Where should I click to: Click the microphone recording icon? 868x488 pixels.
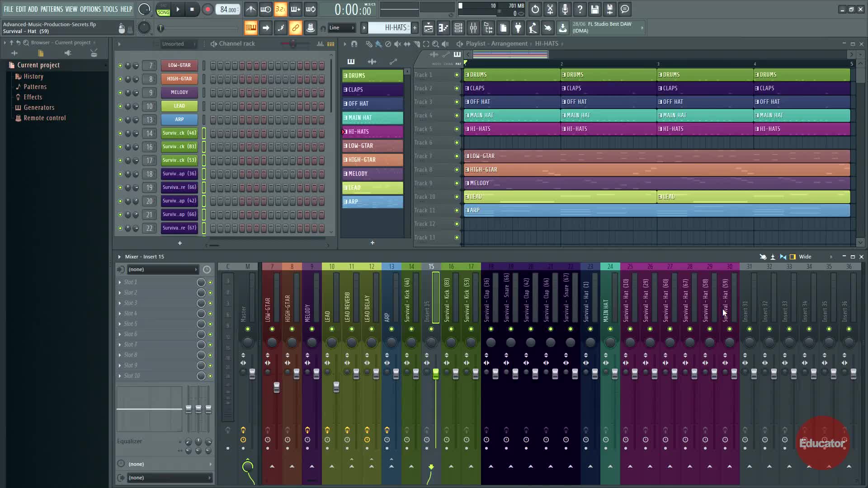pyautogui.click(x=565, y=9)
